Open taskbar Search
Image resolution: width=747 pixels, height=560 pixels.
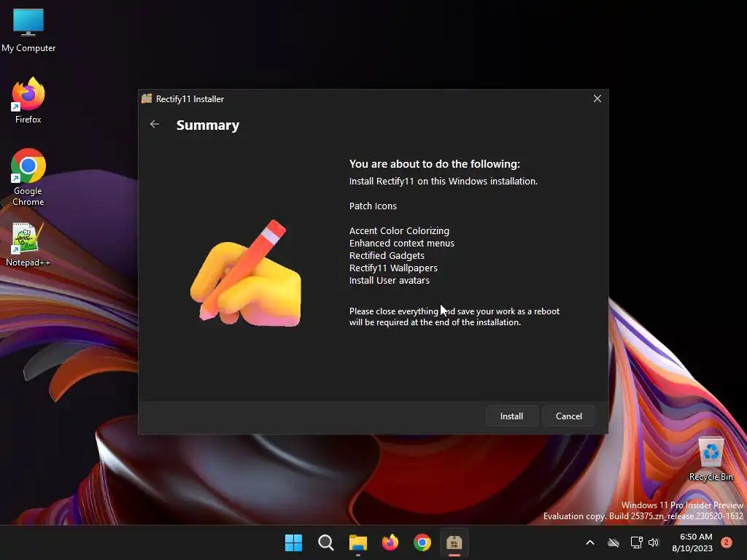(x=326, y=542)
